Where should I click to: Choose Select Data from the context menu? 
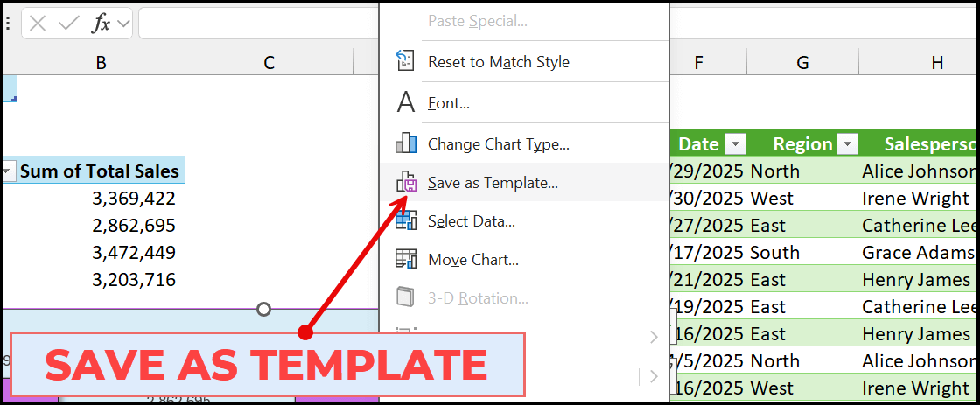tap(471, 221)
